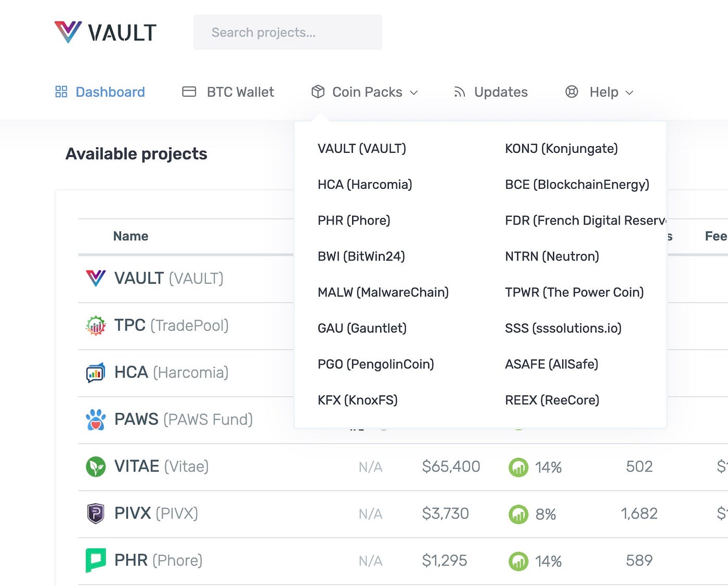
Task: Click VITAE price $65,400
Action: tap(451, 466)
